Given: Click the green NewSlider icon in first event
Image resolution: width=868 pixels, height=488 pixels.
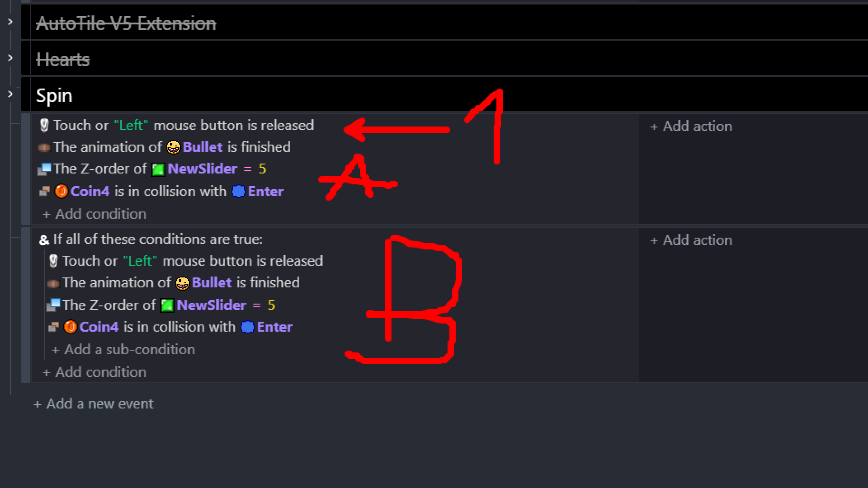Looking at the screenshot, I should 158,169.
